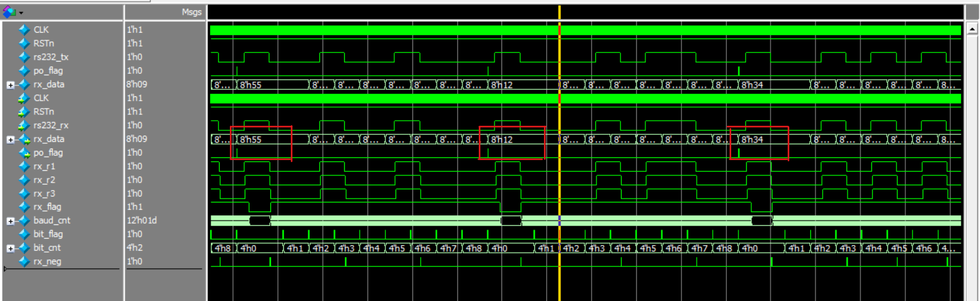980x301 pixels.
Task: Click the 1'h0 value of rx_neg
Action: [134, 262]
